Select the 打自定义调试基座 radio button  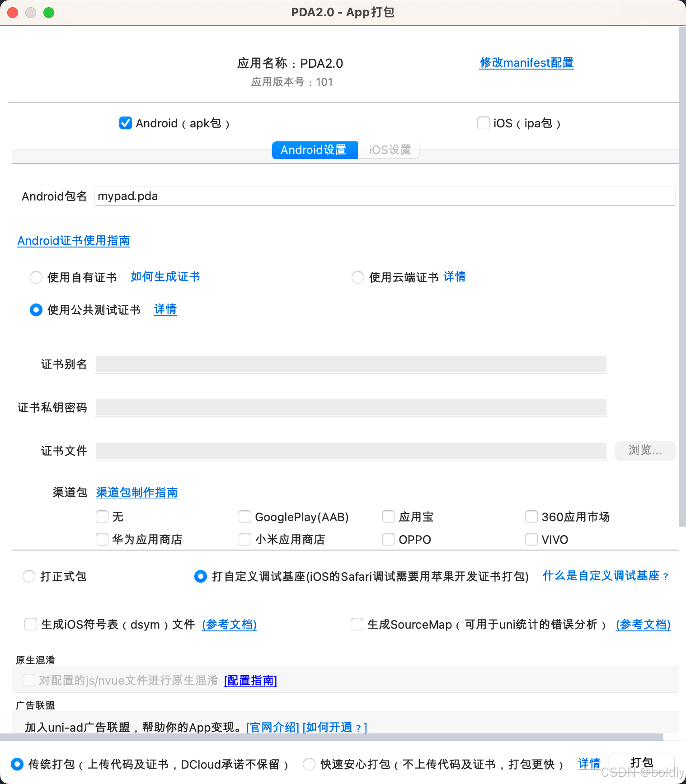201,576
